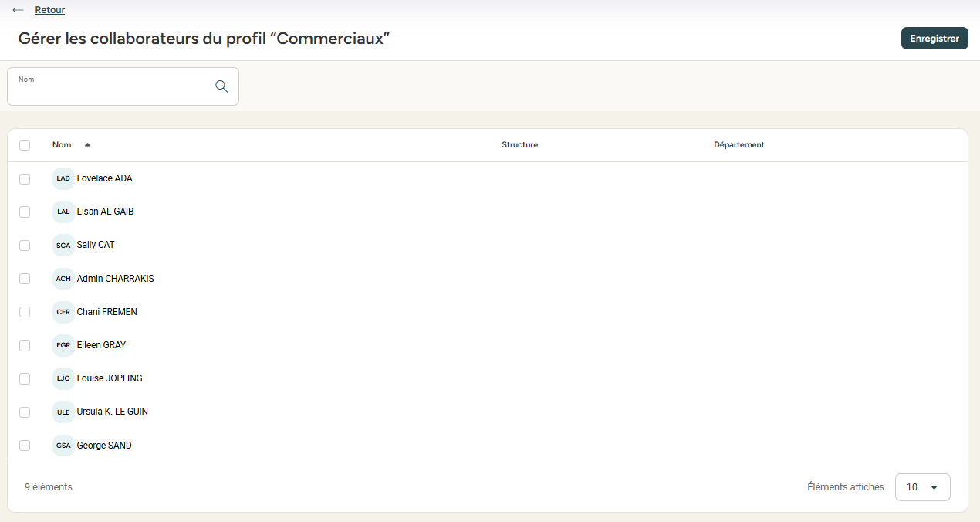Image resolution: width=980 pixels, height=522 pixels.
Task: Click the sort arrow next to Nom
Action: (87, 144)
